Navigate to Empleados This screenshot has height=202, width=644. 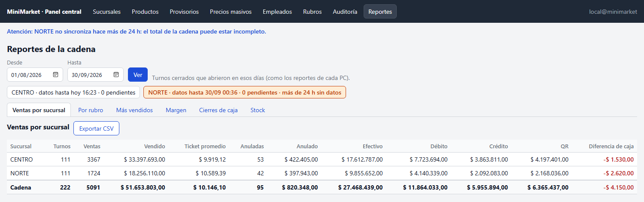click(277, 12)
